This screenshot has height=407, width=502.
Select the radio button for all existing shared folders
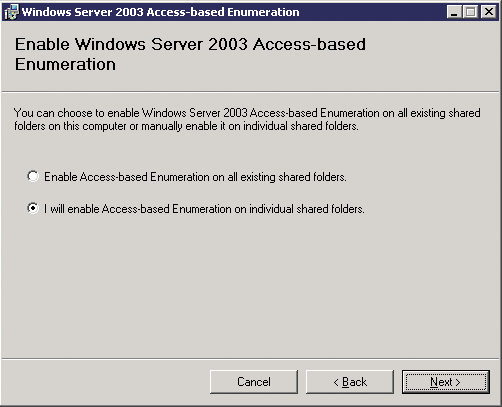pyautogui.click(x=33, y=176)
